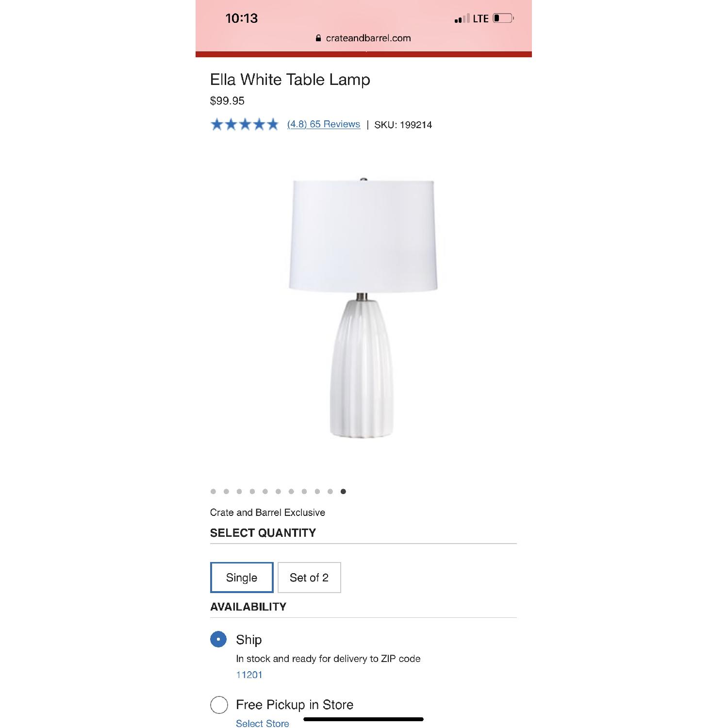
Task: Click the first star in the rating
Action: coord(218,125)
